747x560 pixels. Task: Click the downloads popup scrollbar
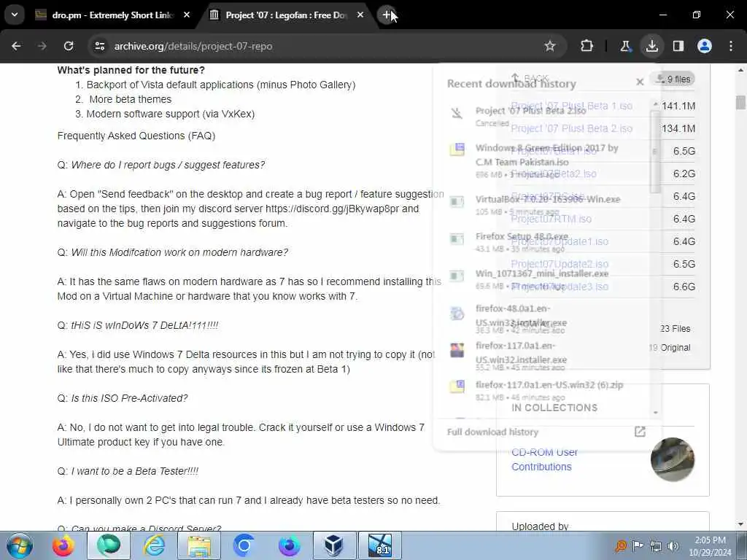[656, 150]
